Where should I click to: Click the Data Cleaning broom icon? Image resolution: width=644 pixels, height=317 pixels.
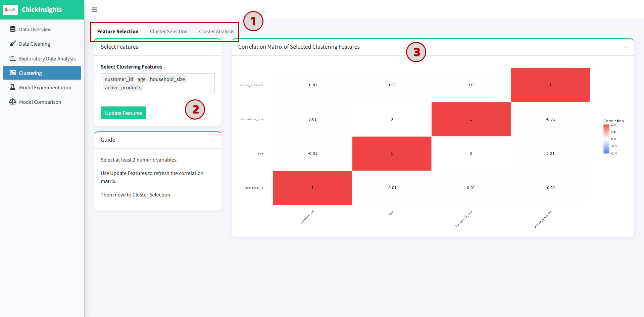pyautogui.click(x=13, y=44)
